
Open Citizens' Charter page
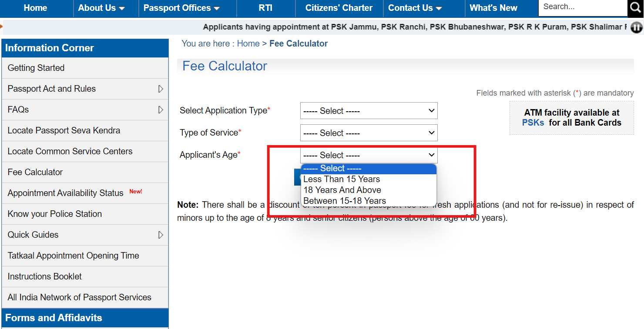coord(339,8)
